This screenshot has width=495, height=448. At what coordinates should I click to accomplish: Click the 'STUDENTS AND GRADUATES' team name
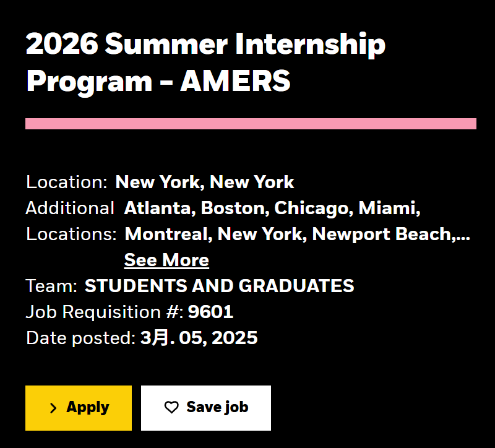(220, 286)
